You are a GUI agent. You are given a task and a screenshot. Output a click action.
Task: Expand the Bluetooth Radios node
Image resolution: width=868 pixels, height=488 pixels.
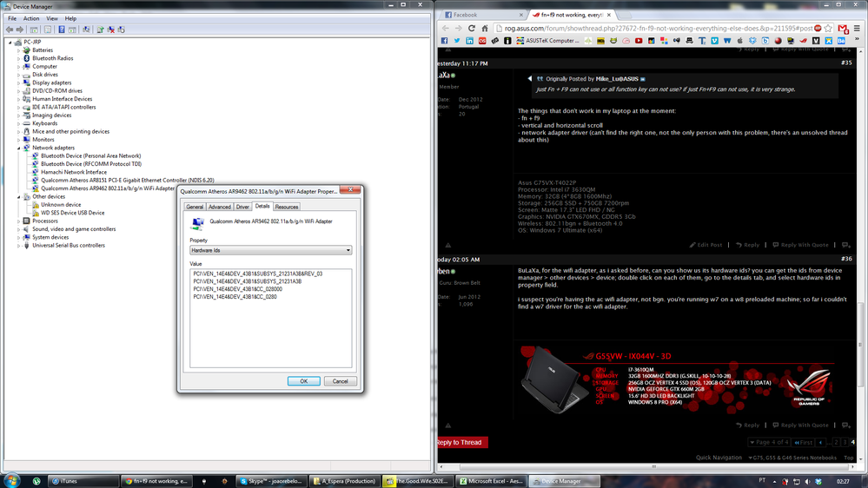[x=18, y=59]
